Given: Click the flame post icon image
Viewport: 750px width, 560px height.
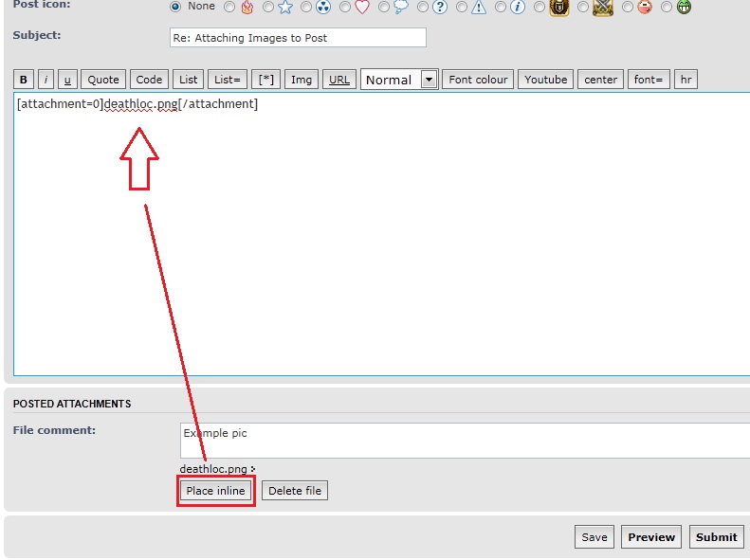Looking at the screenshot, I should tap(247, 7).
